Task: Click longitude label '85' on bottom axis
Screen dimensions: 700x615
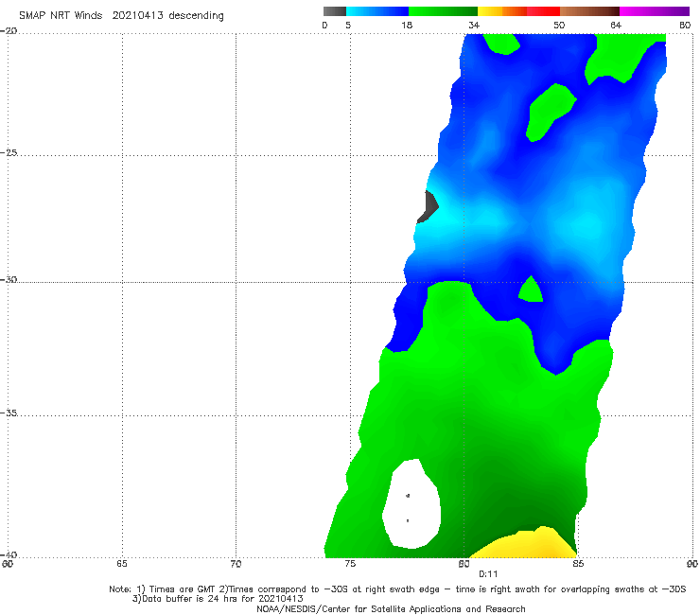Action: pos(578,564)
